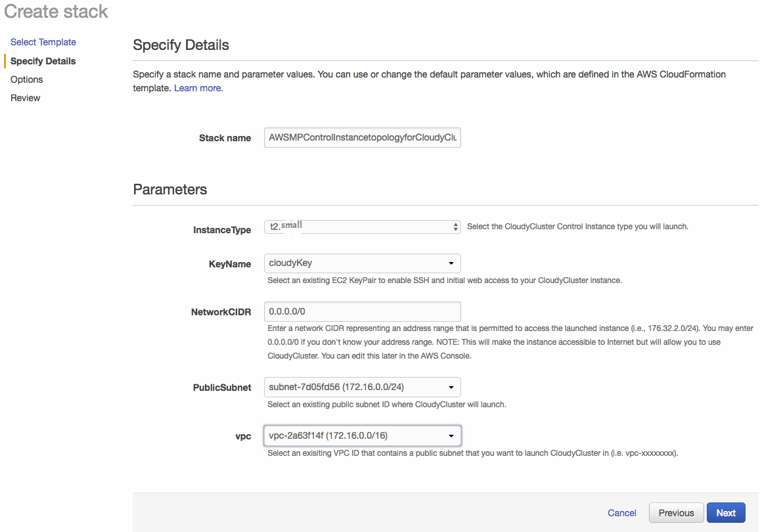Image resolution: width=760 pixels, height=532 pixels.
Task: Click the PublicSubnet help text below dropdown
Action: tap(387, 404)
